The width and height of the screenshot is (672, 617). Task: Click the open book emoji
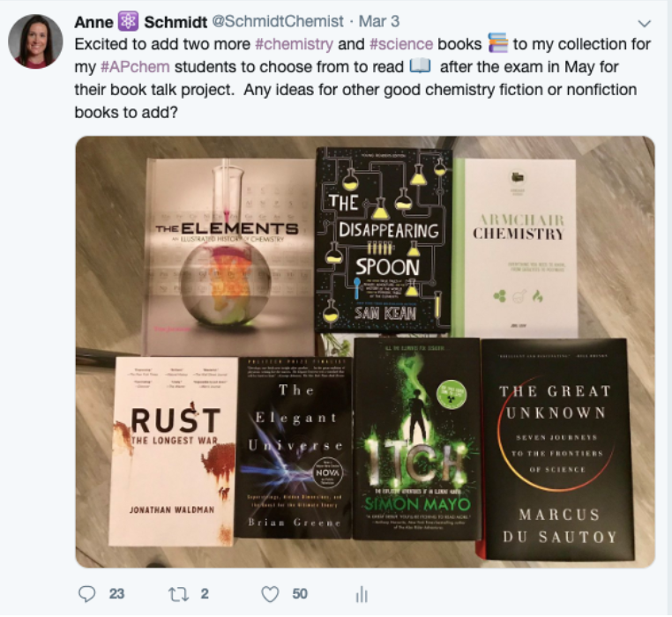coord(421,66)
